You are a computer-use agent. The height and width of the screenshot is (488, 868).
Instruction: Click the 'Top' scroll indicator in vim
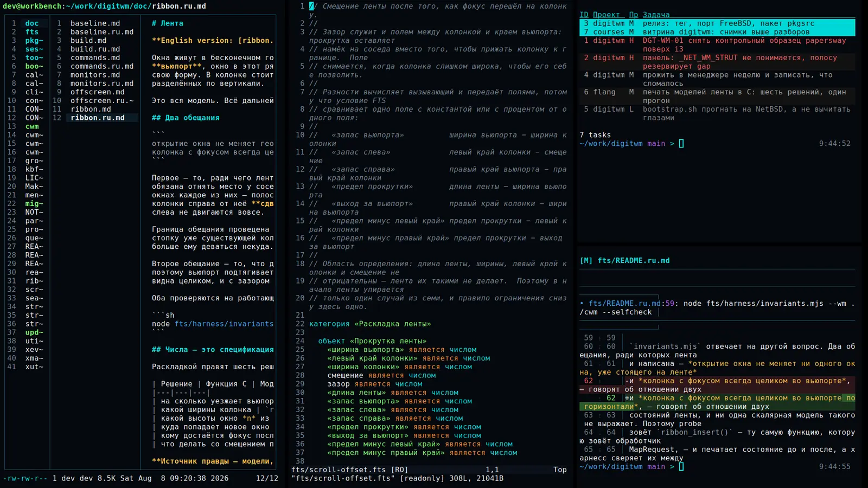pyautogui.click(x=560, y=470)
